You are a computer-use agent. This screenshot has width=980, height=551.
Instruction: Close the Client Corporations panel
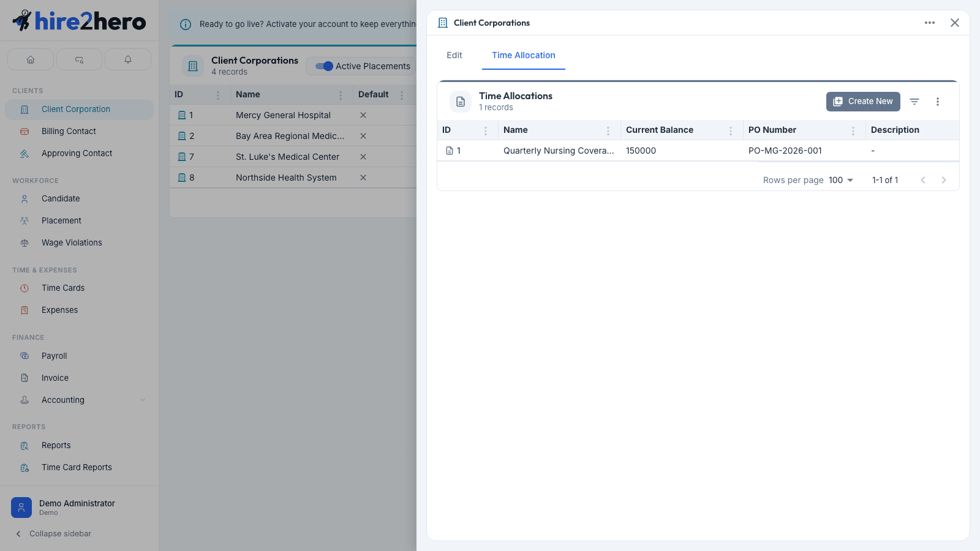[955, 23]
